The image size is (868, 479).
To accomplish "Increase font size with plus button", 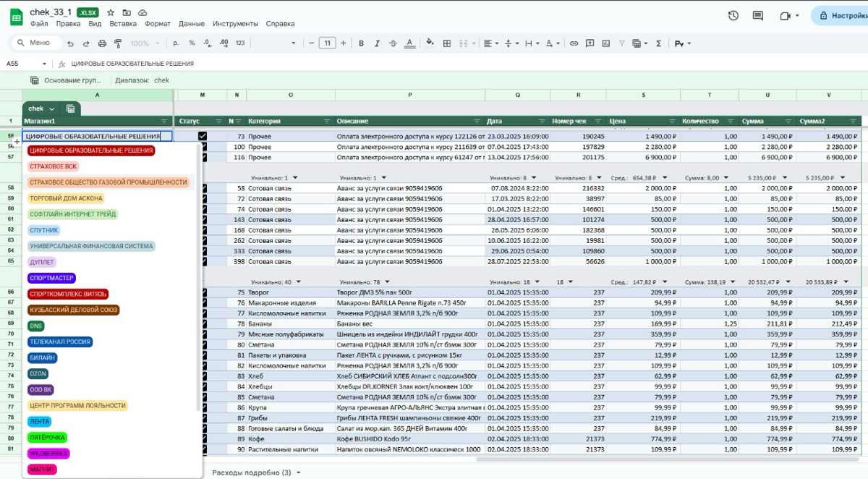I will point(343,43).
